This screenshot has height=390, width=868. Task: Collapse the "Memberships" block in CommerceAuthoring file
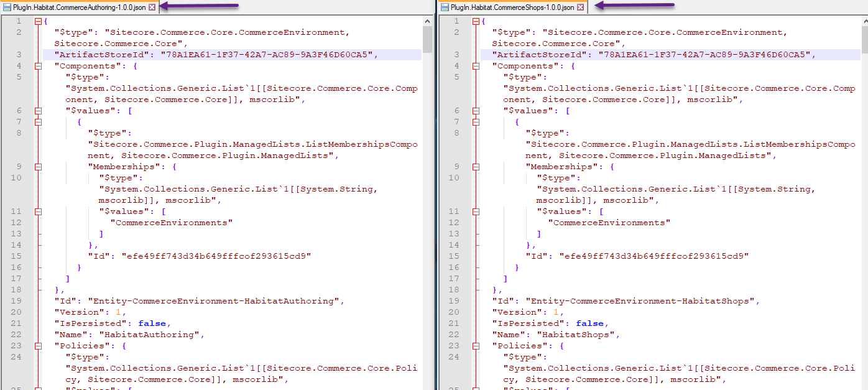coord(39,167)
